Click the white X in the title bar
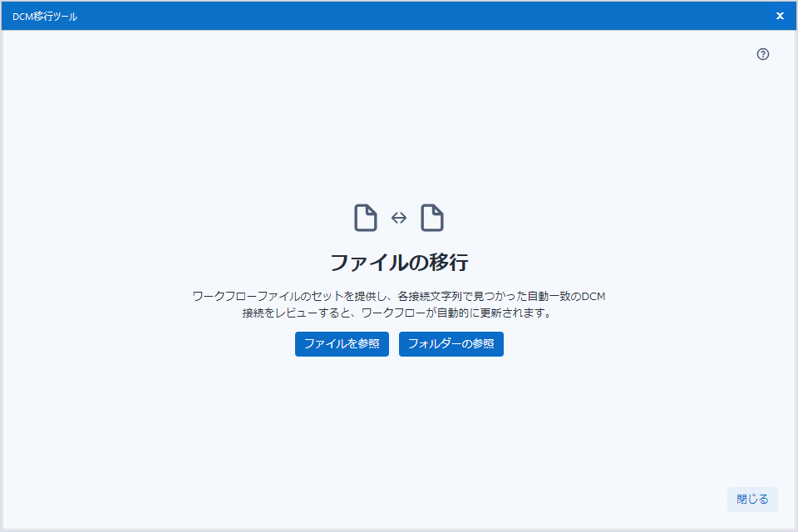The width and height of the screenshot is (798, 532). (780, 16)
